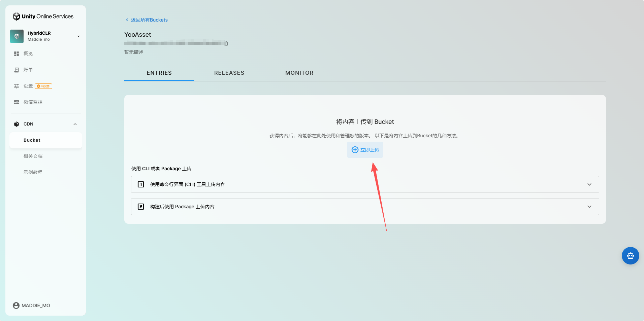Click the HybridCLR project name

[39, 33]
